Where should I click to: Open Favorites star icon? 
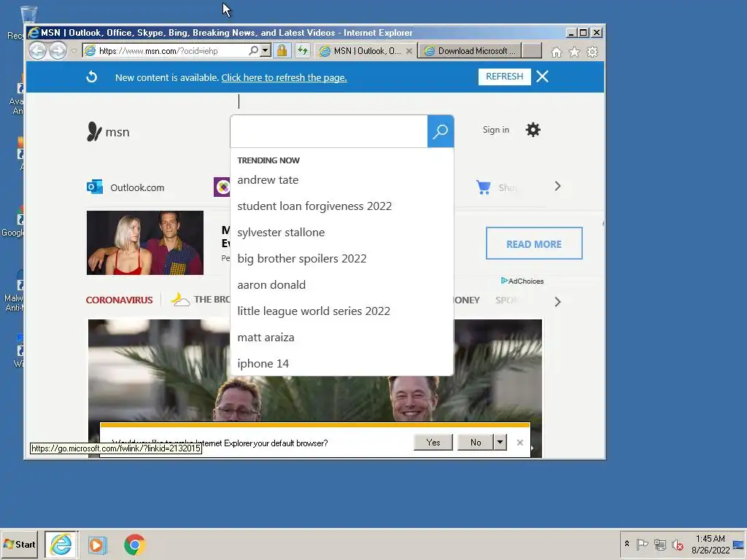point(574,52)
